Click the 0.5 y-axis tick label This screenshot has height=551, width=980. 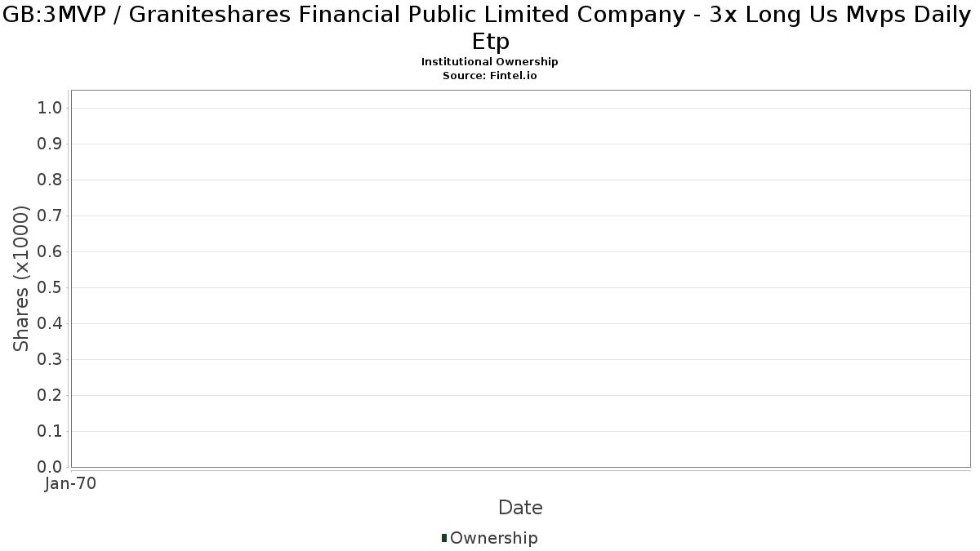[x=50, y=288]
